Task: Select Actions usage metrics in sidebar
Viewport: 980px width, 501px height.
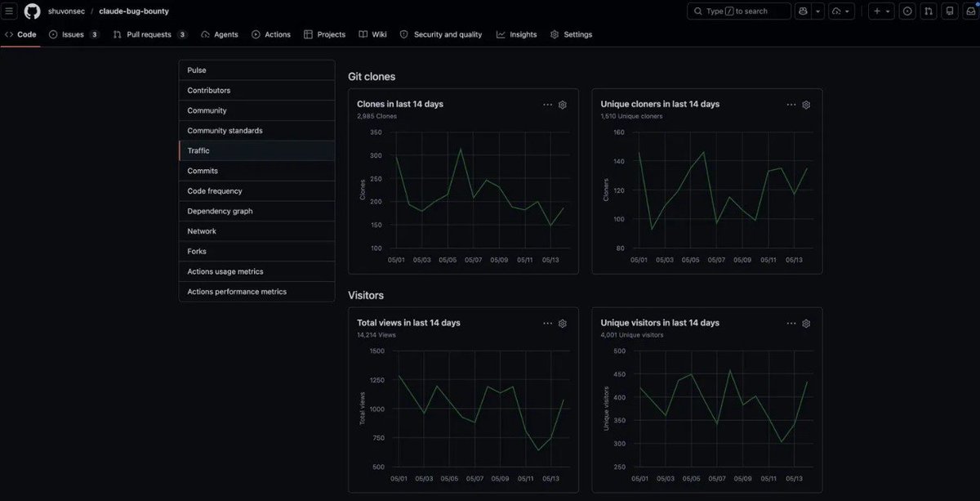Action: (x=256, y=271)
